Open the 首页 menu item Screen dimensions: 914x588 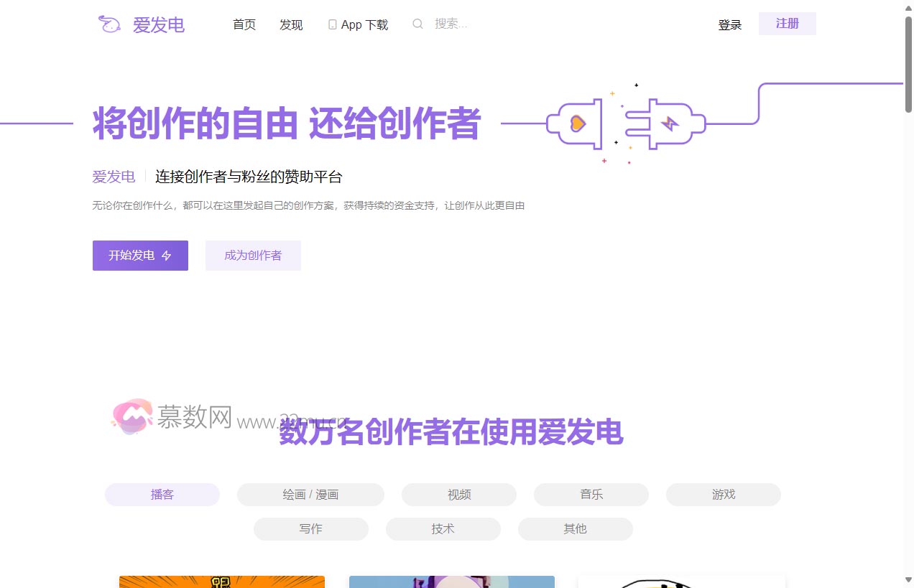(x=244, y=24)
